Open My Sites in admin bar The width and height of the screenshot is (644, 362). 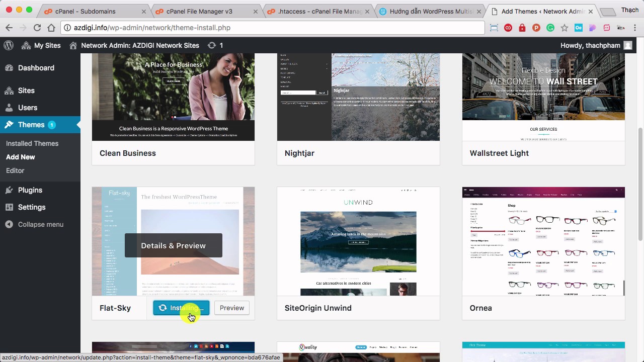click(x=41, y=45)
